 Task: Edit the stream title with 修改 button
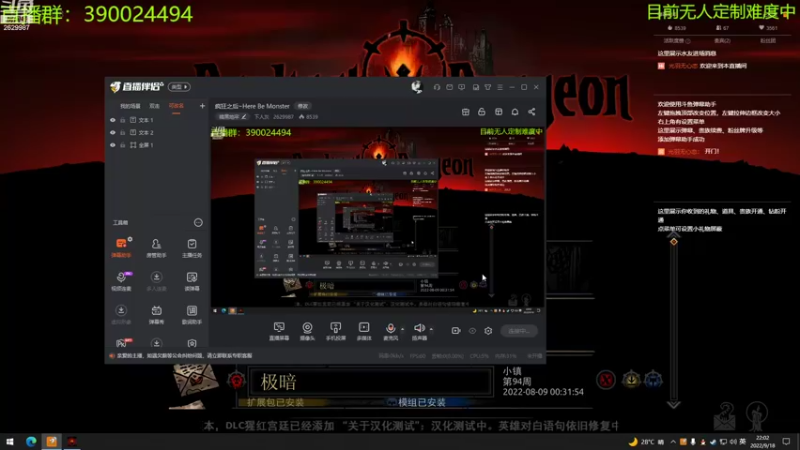point(303,106)
